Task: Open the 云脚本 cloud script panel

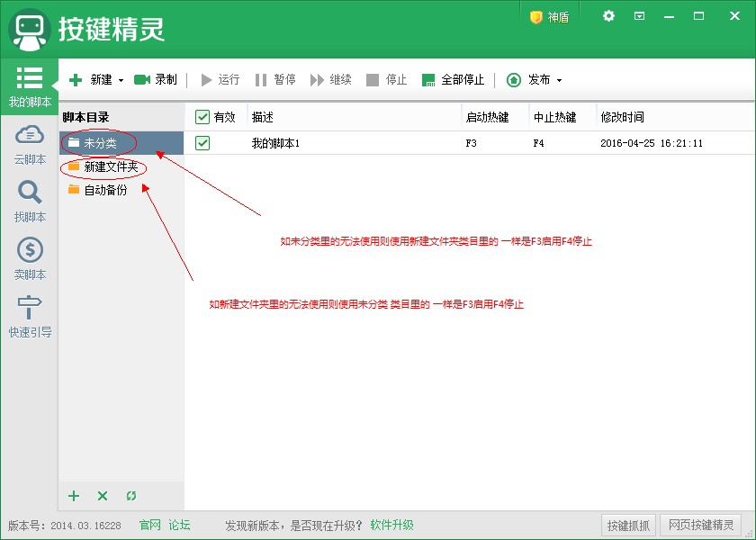Action: point(30,144)
